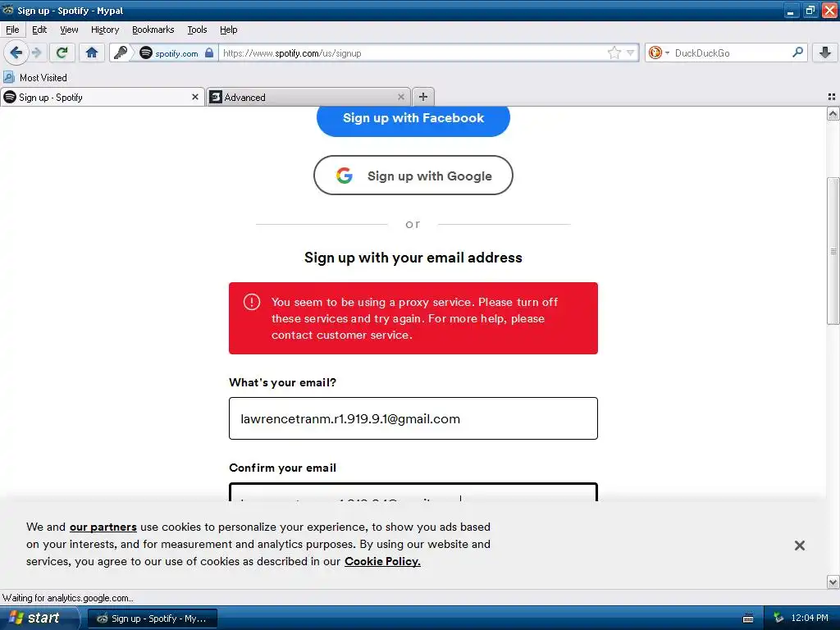Viewport: 840px width, 630px height.
Task: Click the key icon beside the address bar
Action: (121, 52)
